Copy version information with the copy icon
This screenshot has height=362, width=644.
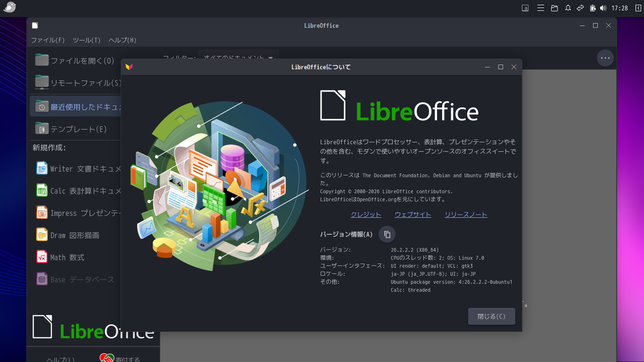[x=387, y=234]
